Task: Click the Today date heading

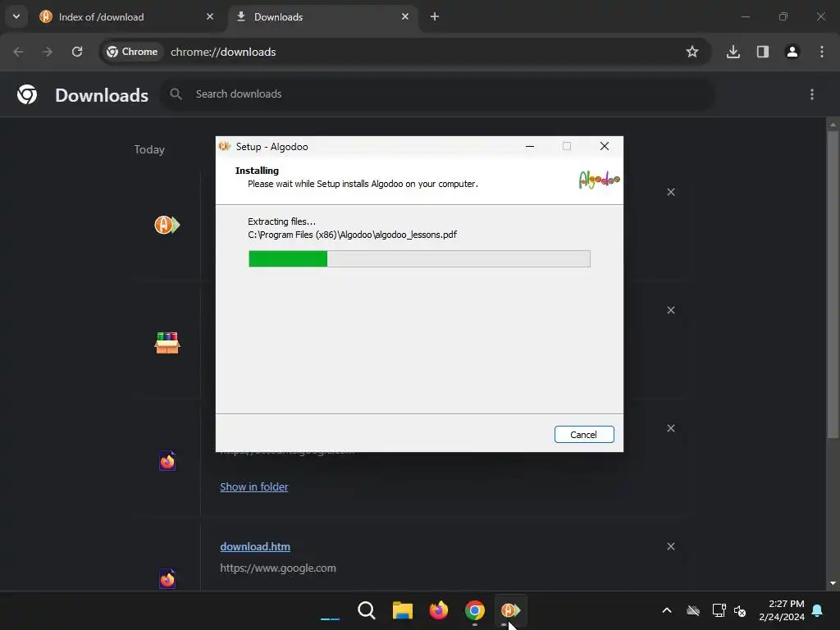Action: click(x=149, y=149)
